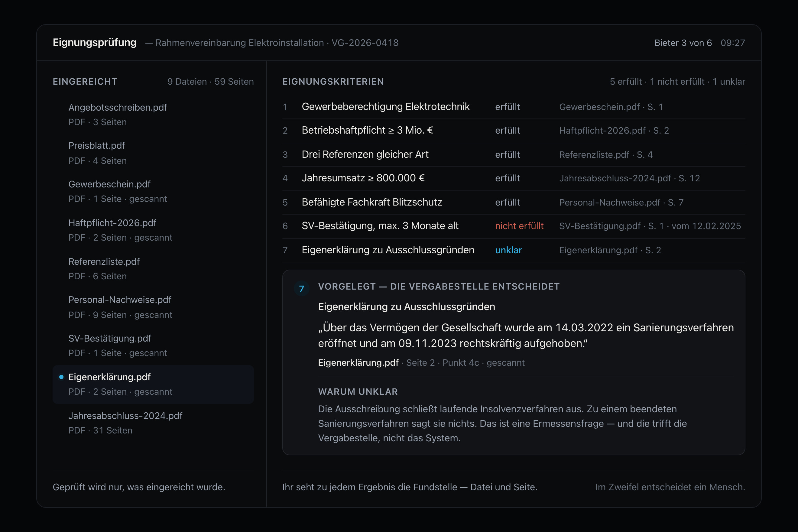Click the '9 Dateien · 59 Seiten' summary

pyautogui.click(x=210, y=82)
